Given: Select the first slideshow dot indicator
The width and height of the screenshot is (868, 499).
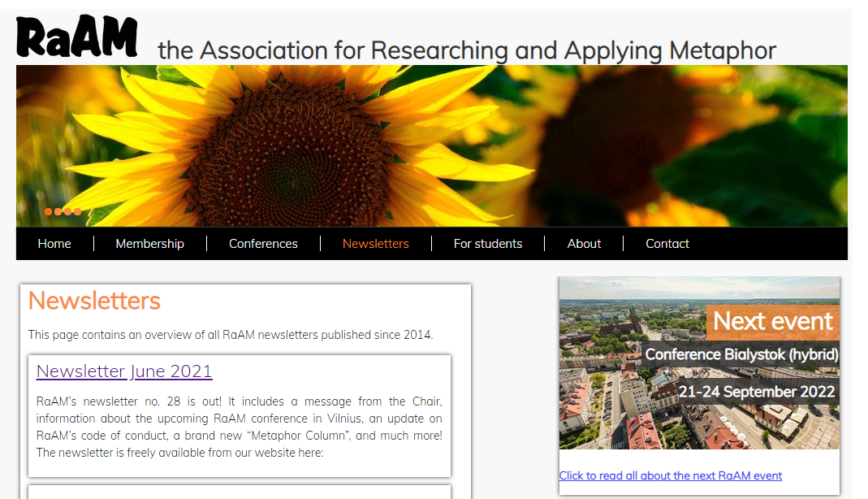Looking at the screenshot, I should (49, 211).
